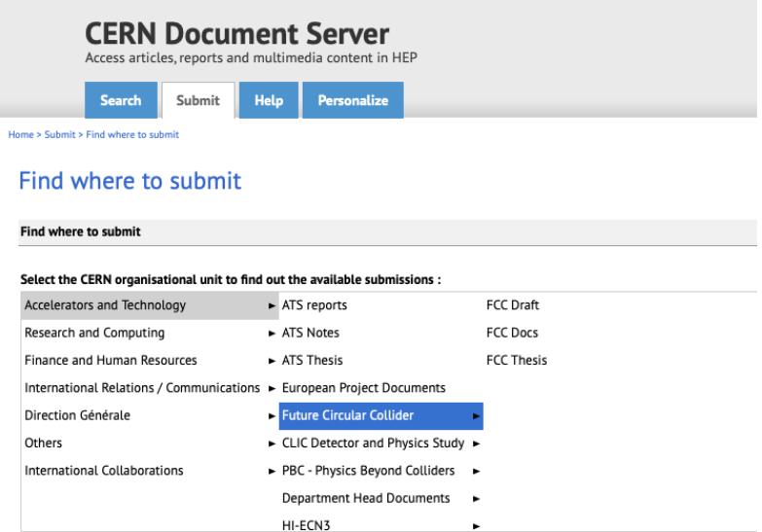Click the Submit breadcrumb link
The image size is (762, 532).
point(59,134)
